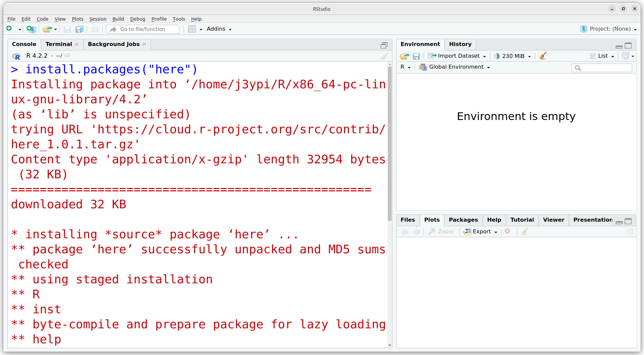Click the previous plot arrow icon
Screen dimensions: 644x355
click(x=404, y=232)
